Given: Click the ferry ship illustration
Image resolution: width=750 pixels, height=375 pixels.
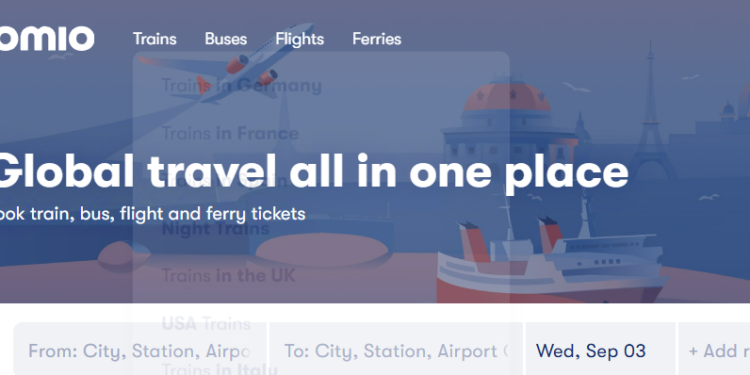Looking at the screenshot, I should pyautogui.click(x=552, y=258).
